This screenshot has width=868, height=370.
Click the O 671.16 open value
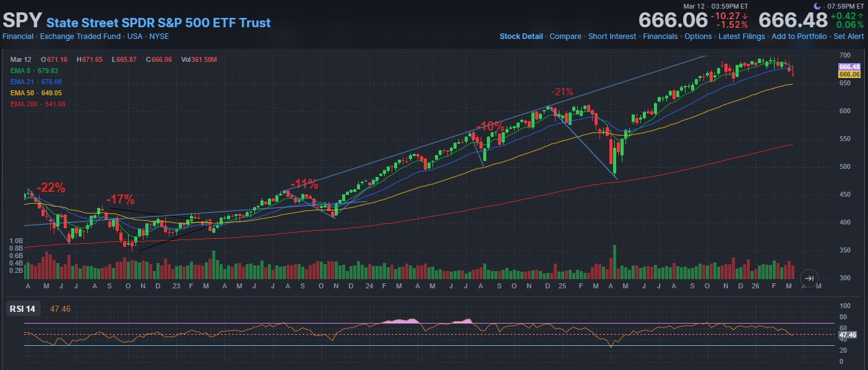point(54,59)
